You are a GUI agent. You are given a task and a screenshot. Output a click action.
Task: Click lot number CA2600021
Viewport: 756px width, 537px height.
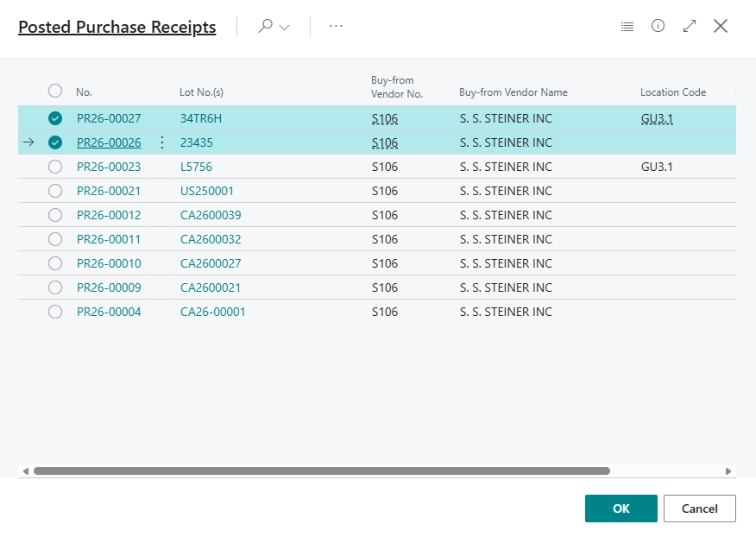click(211, 287)
